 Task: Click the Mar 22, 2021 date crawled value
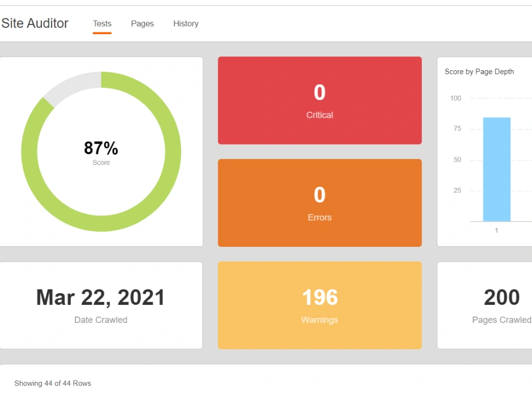101,297
